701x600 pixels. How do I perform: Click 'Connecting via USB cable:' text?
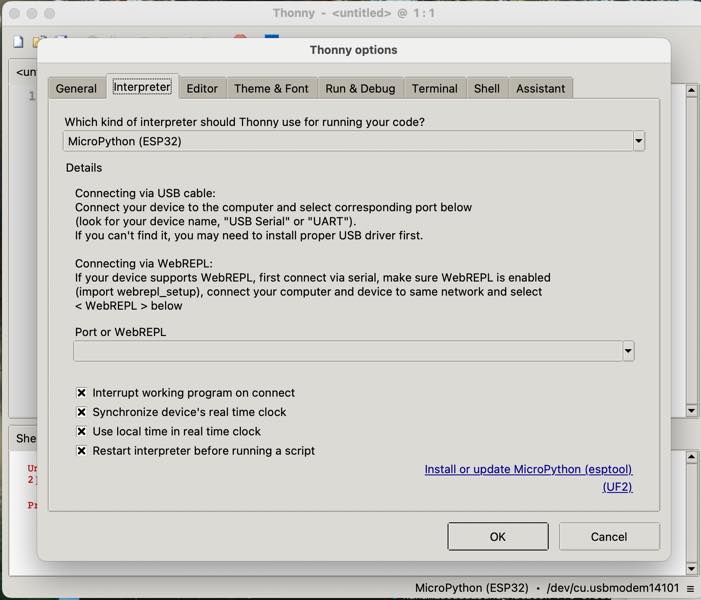click(x=145, y=193)
